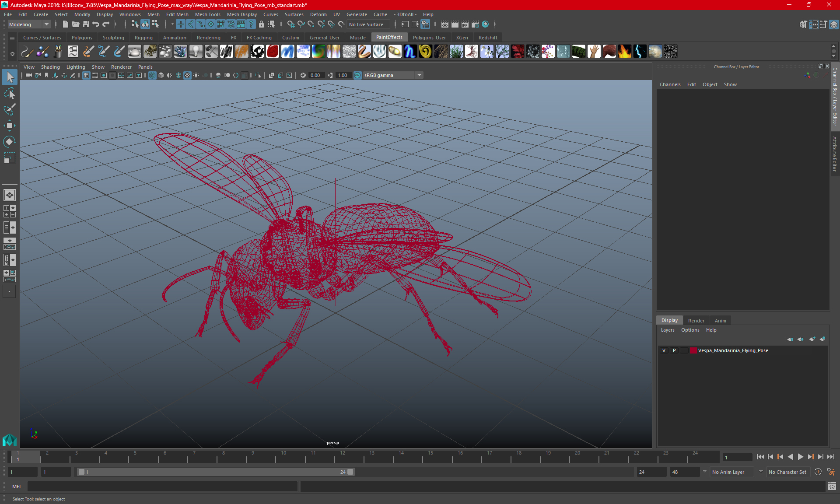Activate the Rotate tool

[9, 141]
